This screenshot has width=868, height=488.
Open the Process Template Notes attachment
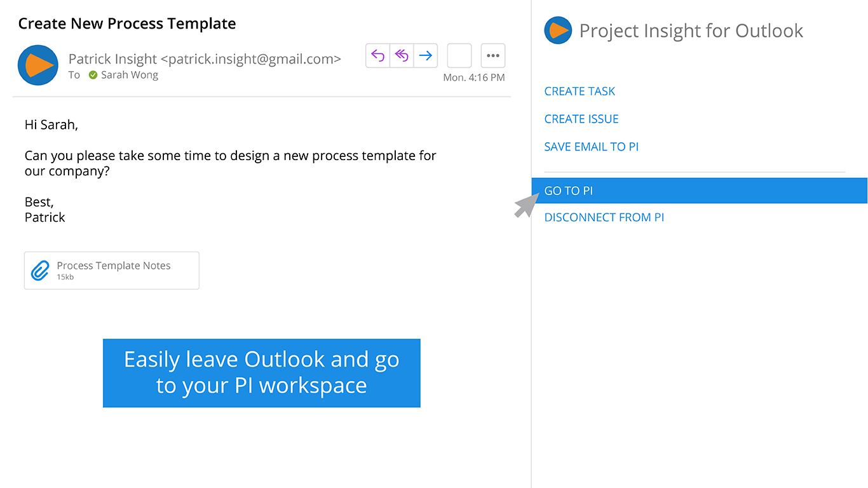[114, 266]
